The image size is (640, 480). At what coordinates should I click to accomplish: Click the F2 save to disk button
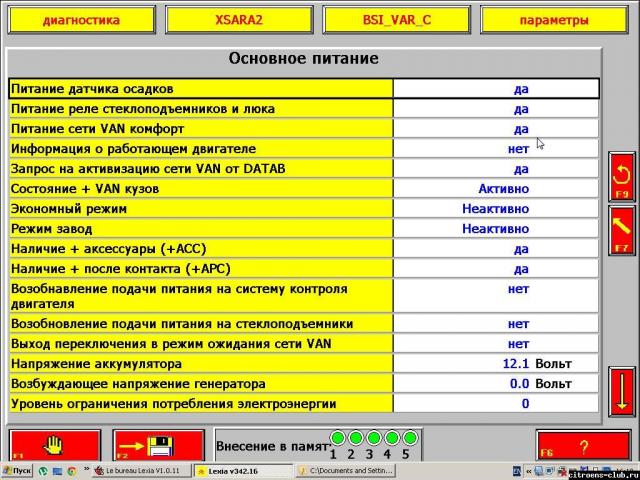[x=156, y=446]
